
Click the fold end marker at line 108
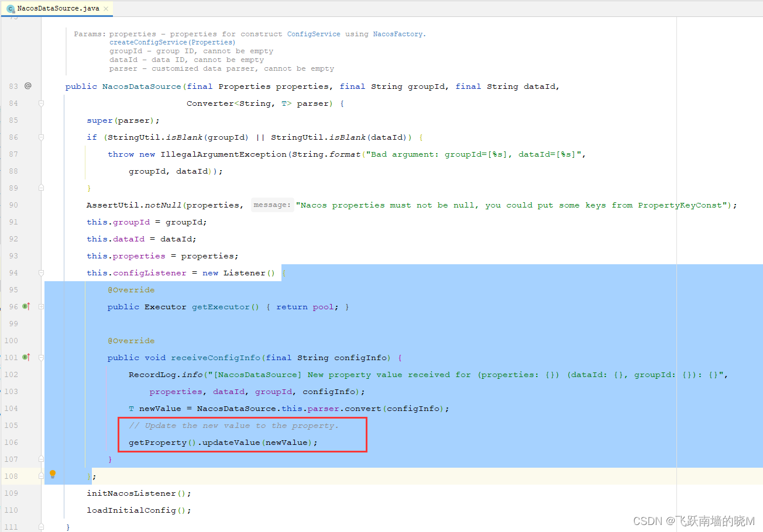coord(42,476)
